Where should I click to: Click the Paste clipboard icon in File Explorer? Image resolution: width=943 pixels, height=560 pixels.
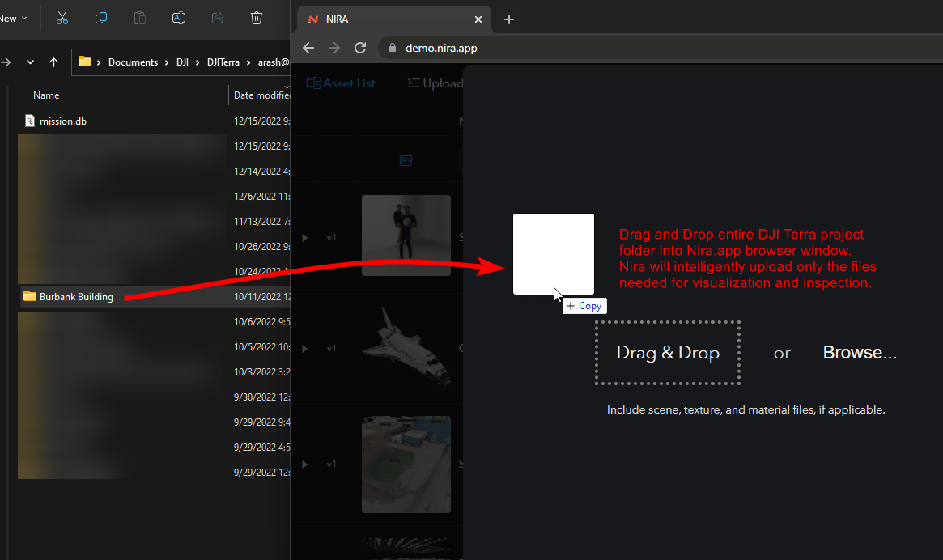[x=139, y=19]
